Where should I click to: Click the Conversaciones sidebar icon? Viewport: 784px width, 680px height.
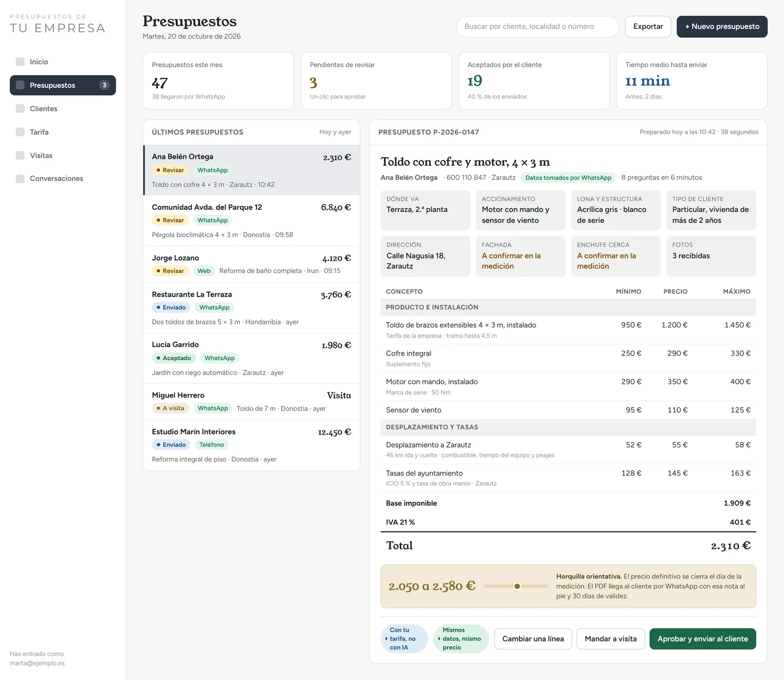click(20, 178)
